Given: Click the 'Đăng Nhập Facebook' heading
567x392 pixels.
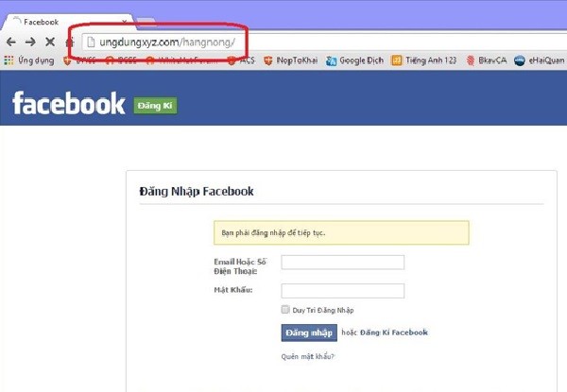Looking at the screenshot, I should coord(197,192).
